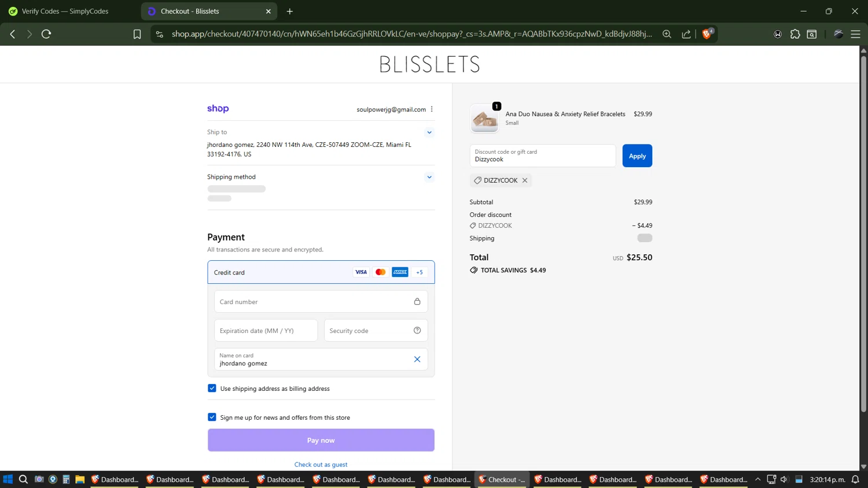
Task: Switch to Checkout window in taskbar
Action: [501, 479]
